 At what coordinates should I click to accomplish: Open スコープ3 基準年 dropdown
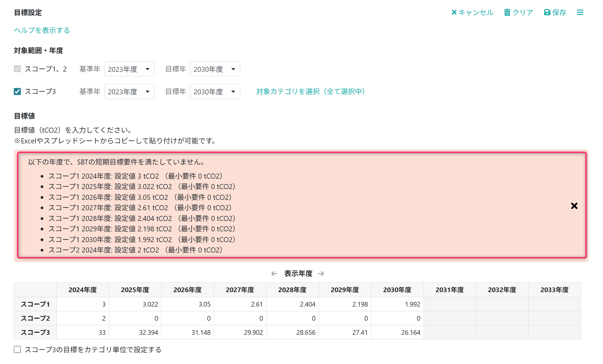(129, 92)
